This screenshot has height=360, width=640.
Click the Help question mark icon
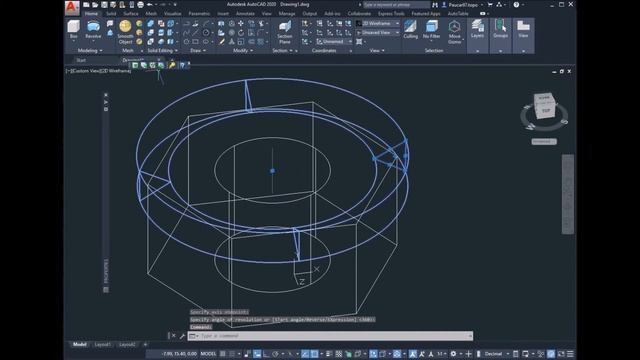[x=516, y=4]
